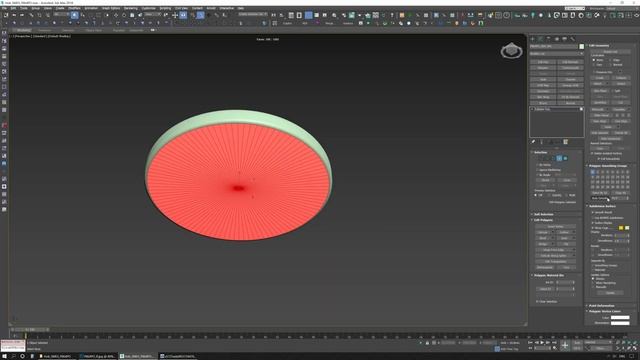Switch to Modify command panel tab
Viewport: 640px width, 360px height.
pos(540,39)
